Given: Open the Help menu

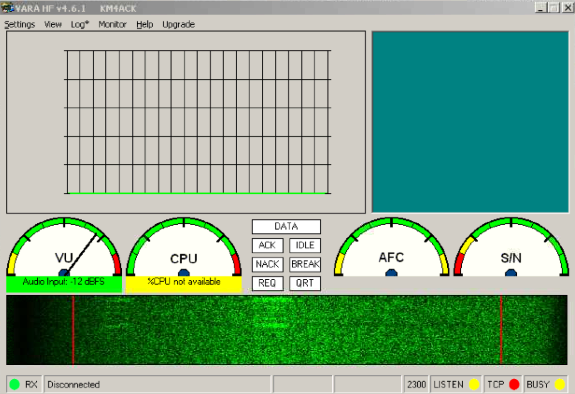Looking at the screenshot, I should 144,25.
